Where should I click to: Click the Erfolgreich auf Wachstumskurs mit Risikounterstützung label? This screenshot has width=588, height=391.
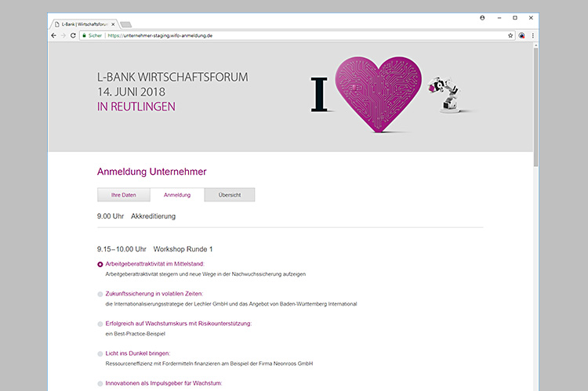point(179,324)
